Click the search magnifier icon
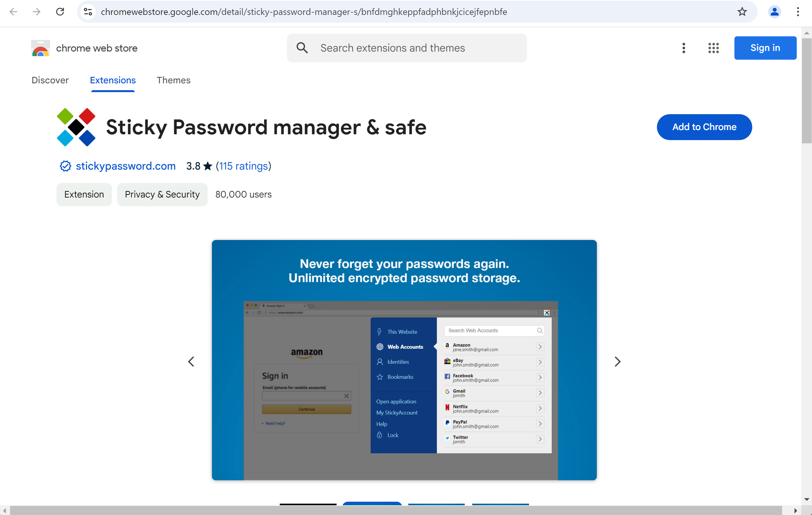This screenshot has height=515, width=812. click(x=302, y=48)
